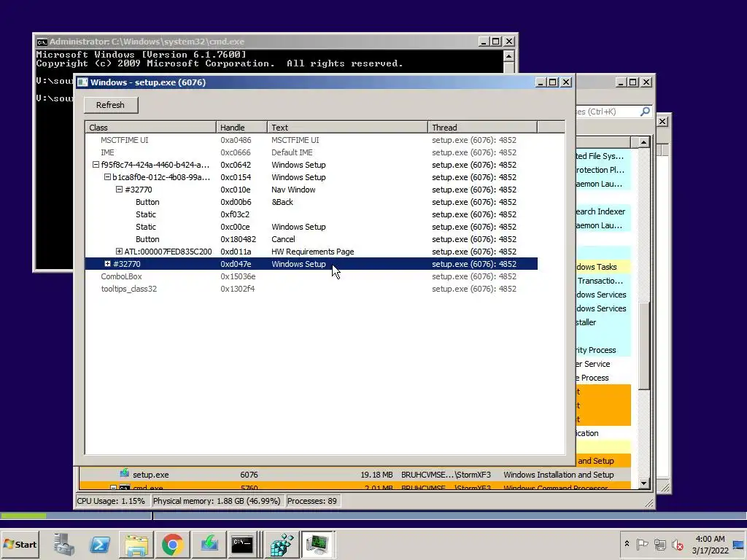Screen dimensions: 747x560
Task: Click the cubes application taskbar icon
Action: tap(282, 544)
